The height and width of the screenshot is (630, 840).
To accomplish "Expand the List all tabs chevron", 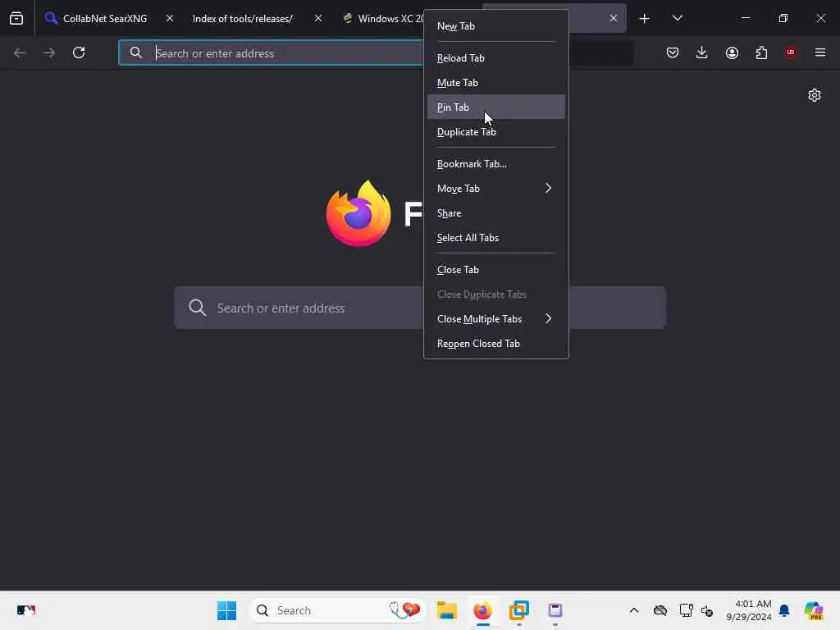I will 677,19.
